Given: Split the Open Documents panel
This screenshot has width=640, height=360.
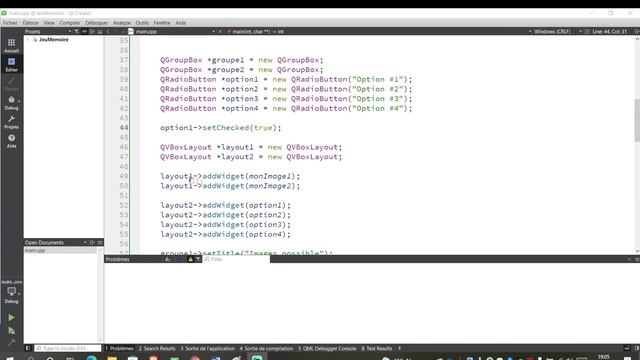Looking at the screenshot, I should [92, 242].
